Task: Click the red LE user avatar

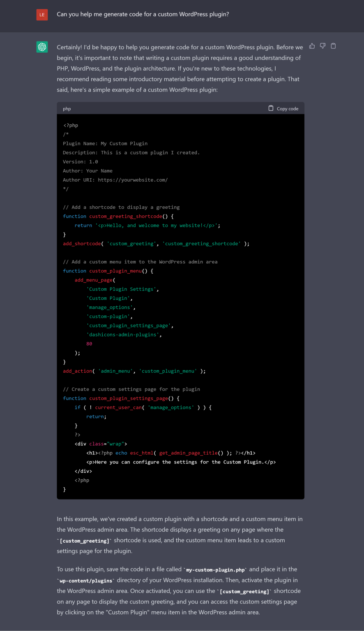Action: (42, 14)
